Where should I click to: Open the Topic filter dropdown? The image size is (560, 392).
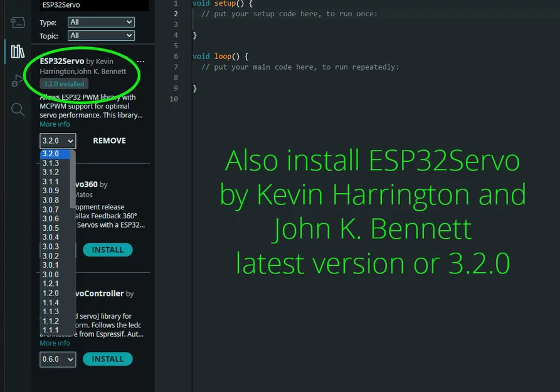click(x=101, y=35)
